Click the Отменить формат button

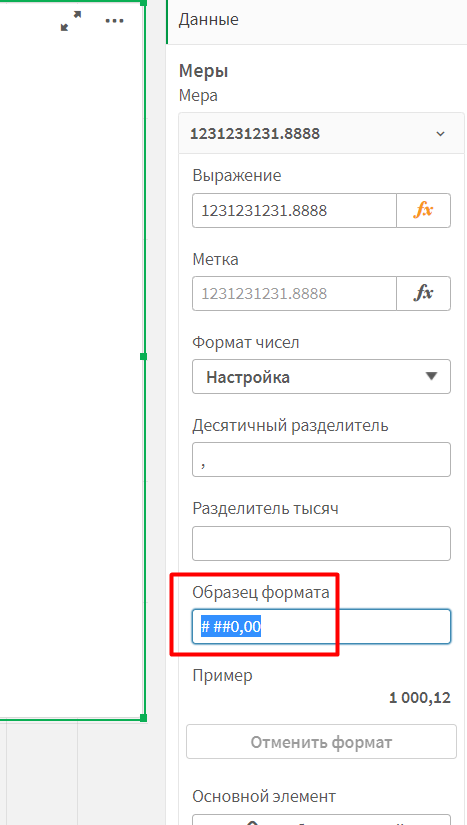pyautogui.click(x=321, y=742)
